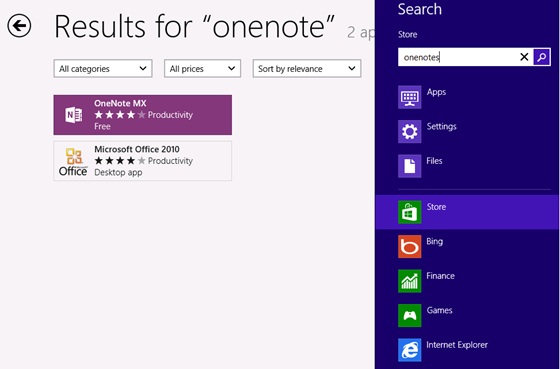
Task: Select the Settings gear icon
Action: [x=410, y=131]
